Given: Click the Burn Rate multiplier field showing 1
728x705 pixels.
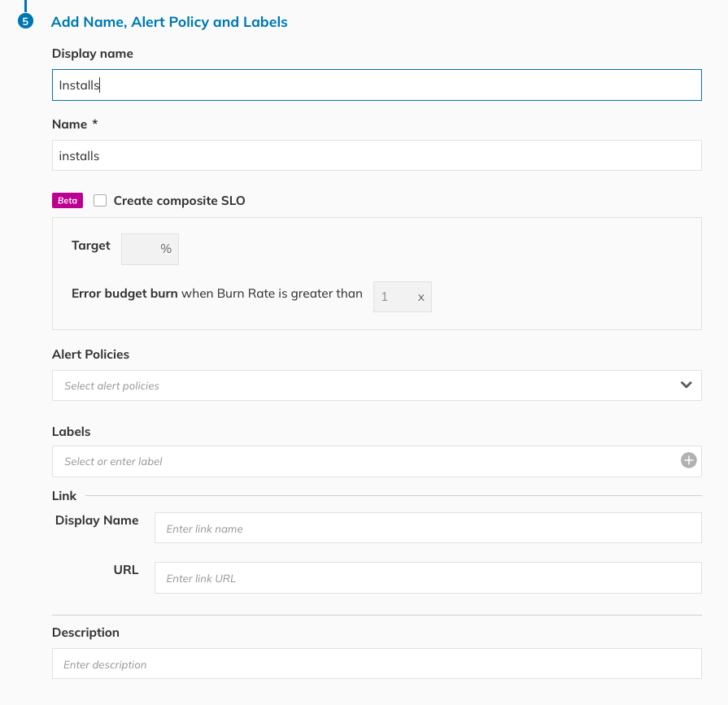Looking at the screenshot, I should point(402,296).
